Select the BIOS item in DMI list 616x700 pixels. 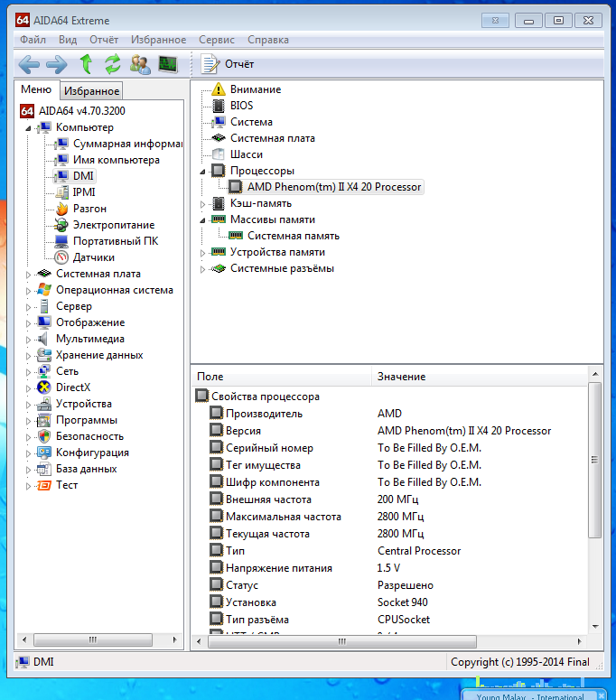pos(241,106)
